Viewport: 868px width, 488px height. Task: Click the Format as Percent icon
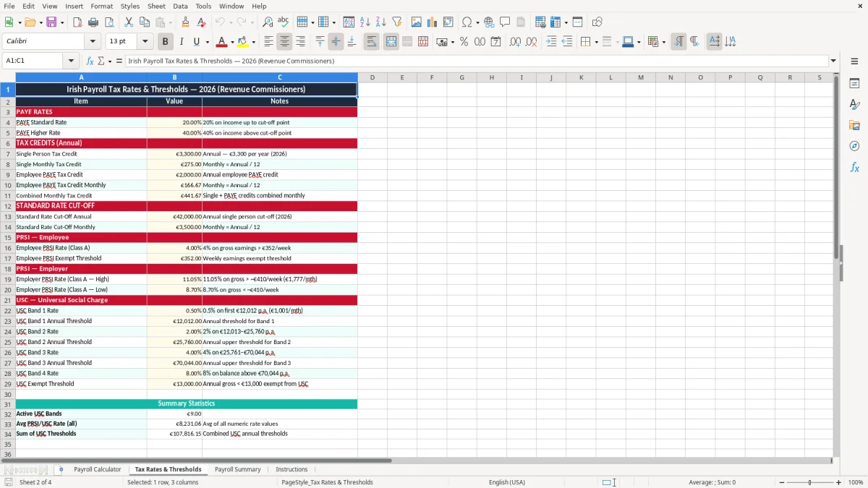pos(464,42)
